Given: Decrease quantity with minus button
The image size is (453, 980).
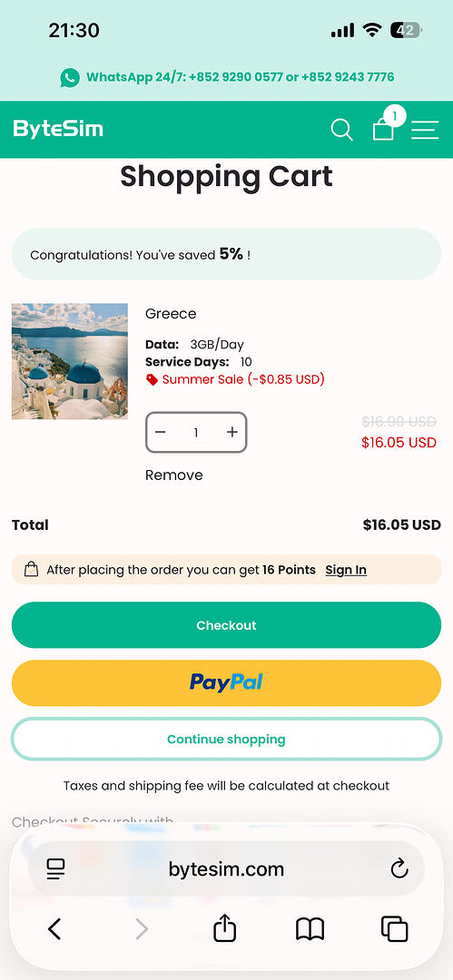Looking at the screenshot, I should pos(161,432).
